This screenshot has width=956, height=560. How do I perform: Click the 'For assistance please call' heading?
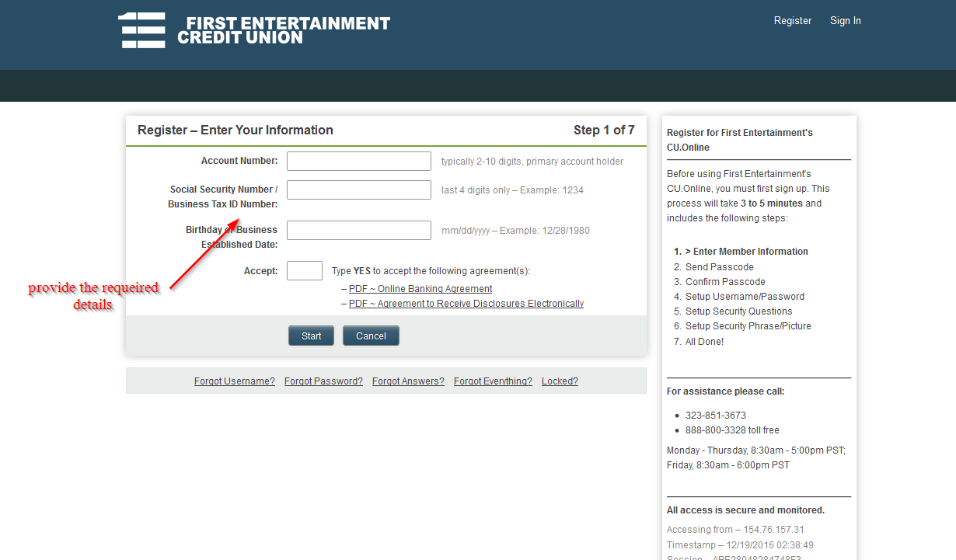725,391
